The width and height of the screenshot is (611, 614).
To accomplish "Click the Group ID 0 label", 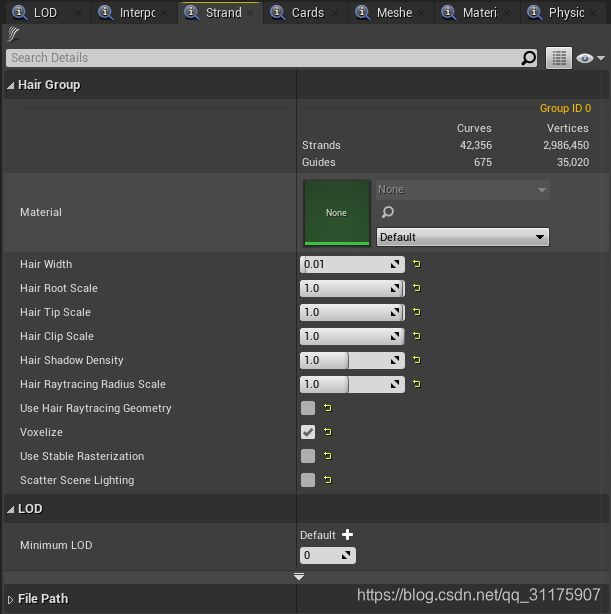I will (x=566, y=108).
